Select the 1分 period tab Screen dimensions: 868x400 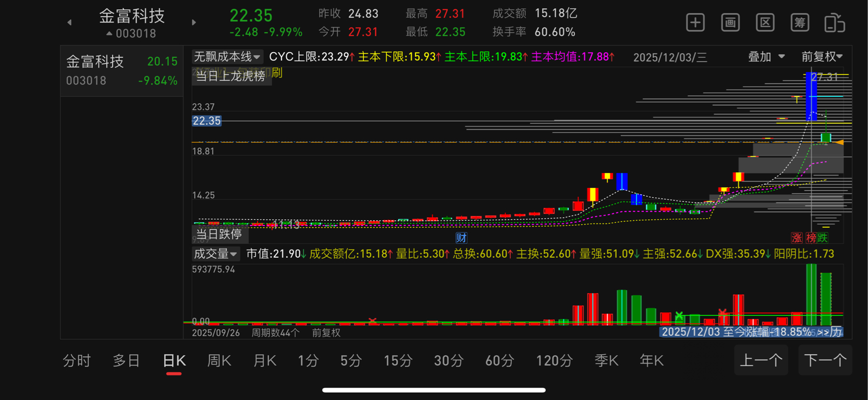click(308, 360)
